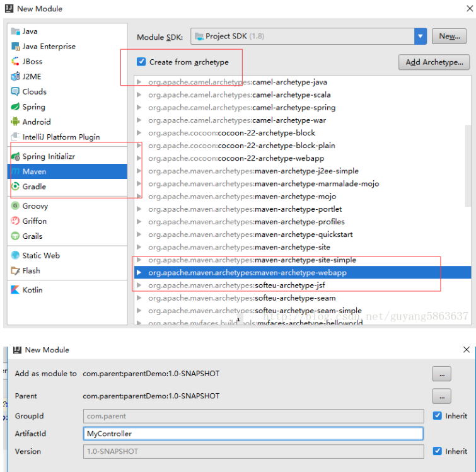Click the ArtifactId input field

(x=253, y=434)
